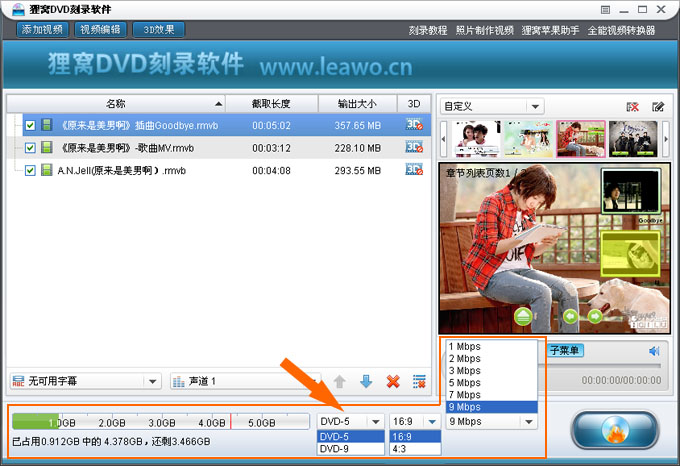Open the 狸窝苹果助手 link
This screenshot has height=466, width=680.
pos(550,30)
